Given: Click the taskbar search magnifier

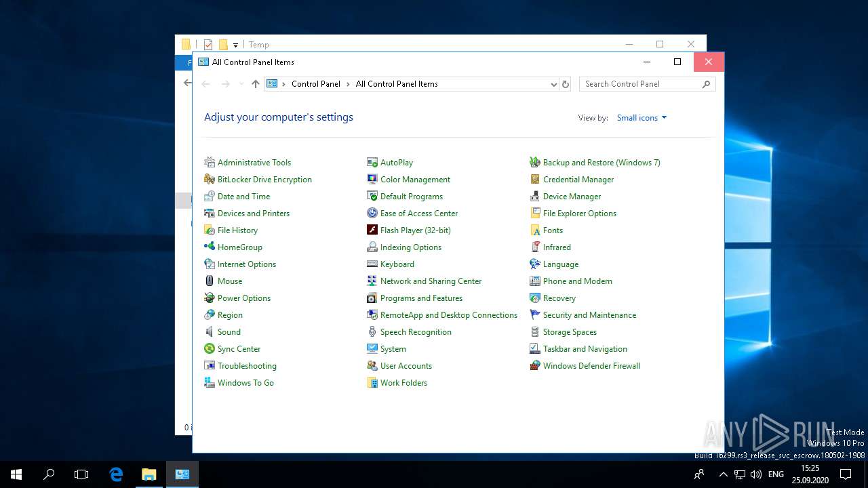Looking at the screenshot, I should (x=49, y=474).
